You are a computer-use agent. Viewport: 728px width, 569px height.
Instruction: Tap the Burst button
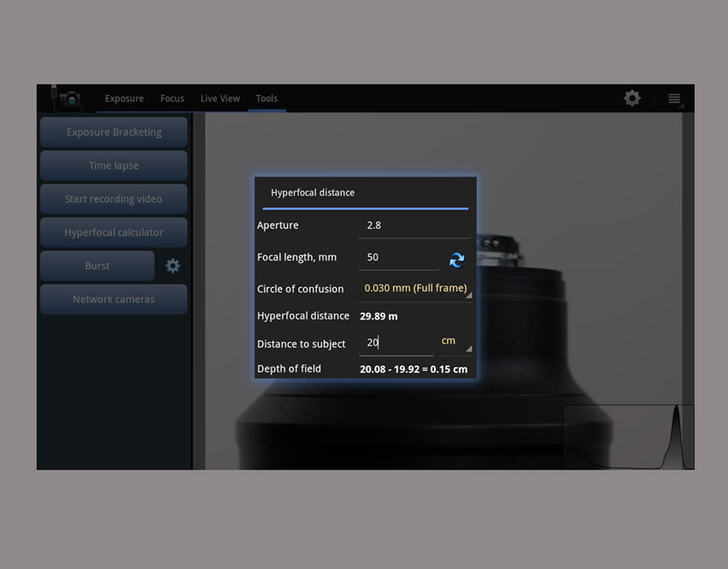[x=97, y=266]
